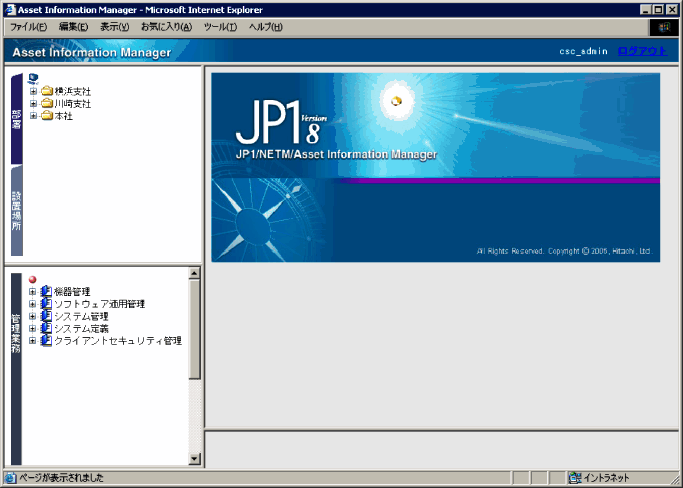
Task: Minimize the Internet Explorer window
Action: (x=646, y=10)
